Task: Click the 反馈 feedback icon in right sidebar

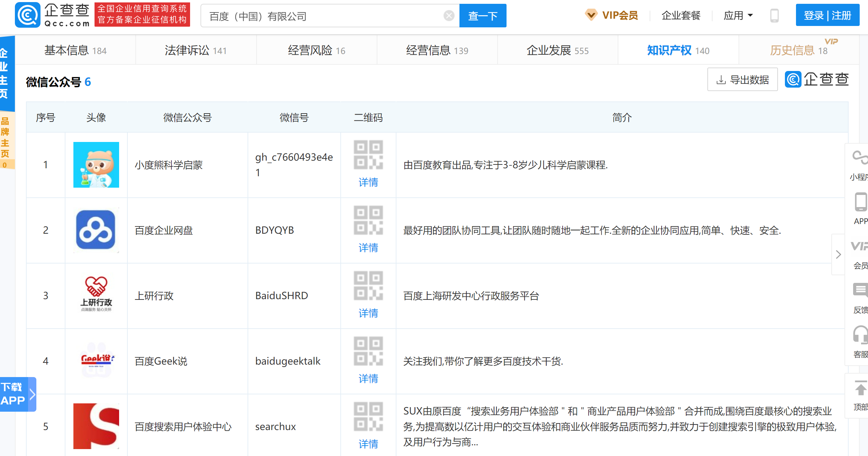Action: [x=860, y=290]
